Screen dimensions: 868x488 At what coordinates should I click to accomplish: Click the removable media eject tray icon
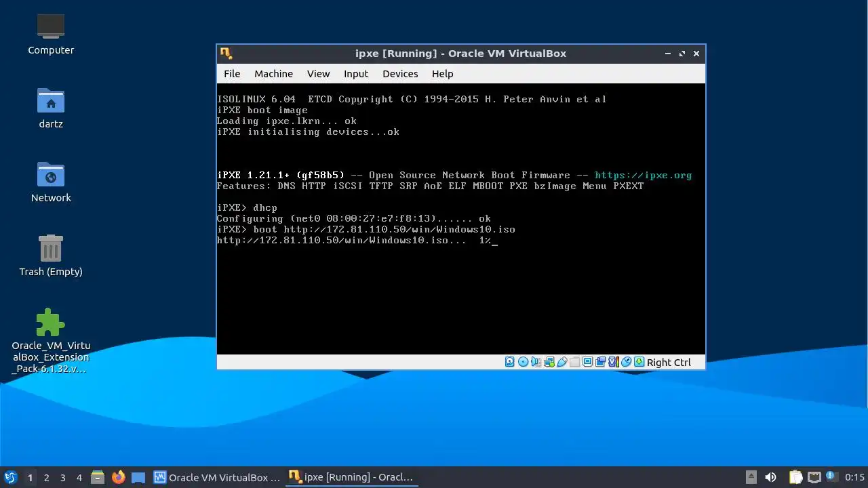coord(751,477)
